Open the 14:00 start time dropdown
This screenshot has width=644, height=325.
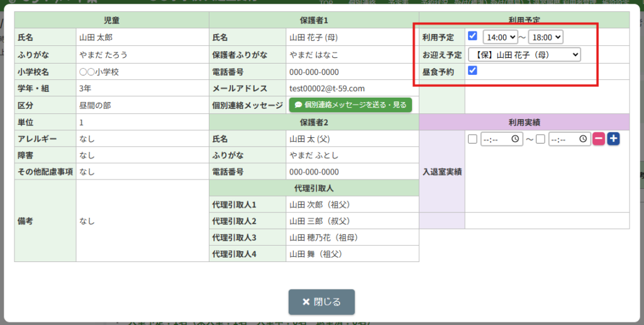click(x=500, y=38)
